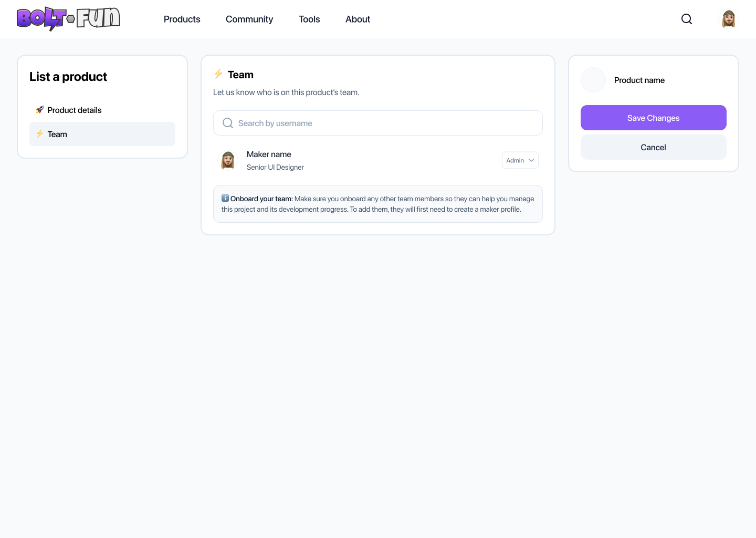
Task: Click the magnifier icon in username search
Action: [228, 123]
